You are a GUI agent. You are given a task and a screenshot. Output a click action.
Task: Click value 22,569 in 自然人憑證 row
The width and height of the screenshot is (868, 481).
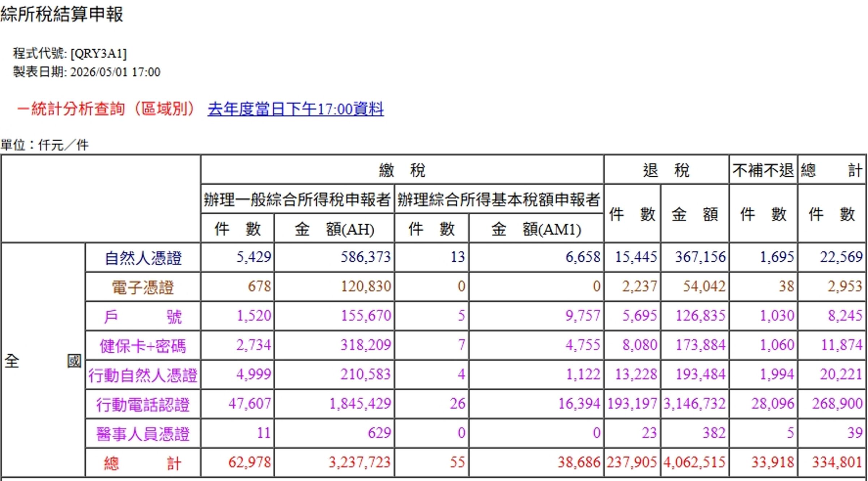click(841, 257)
